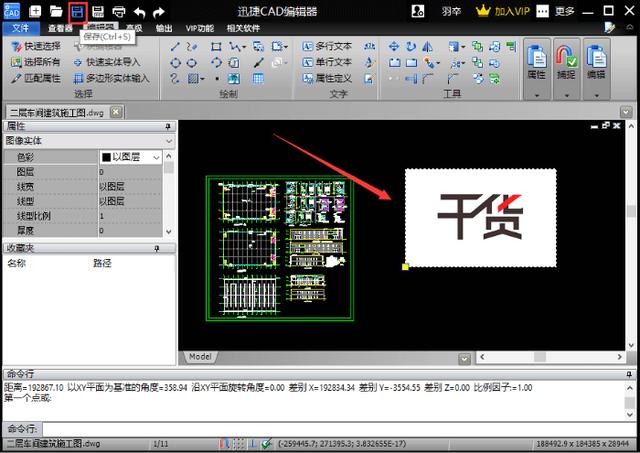Click the Save As icon next to Save
Viewport: 640px width, 453px height.
coord(98,12)
